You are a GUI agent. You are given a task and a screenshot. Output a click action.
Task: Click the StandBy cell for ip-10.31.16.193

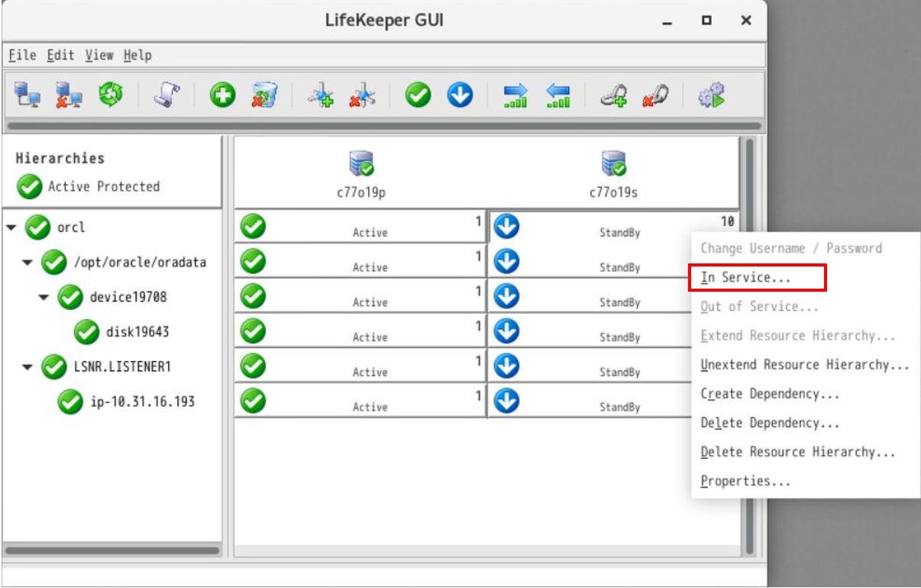[x=590, y=401]
